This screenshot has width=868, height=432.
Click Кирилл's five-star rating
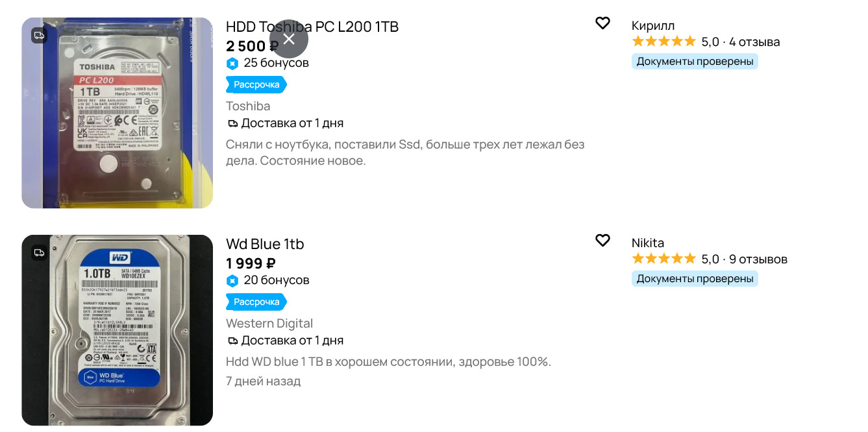[x=663, y=42]
